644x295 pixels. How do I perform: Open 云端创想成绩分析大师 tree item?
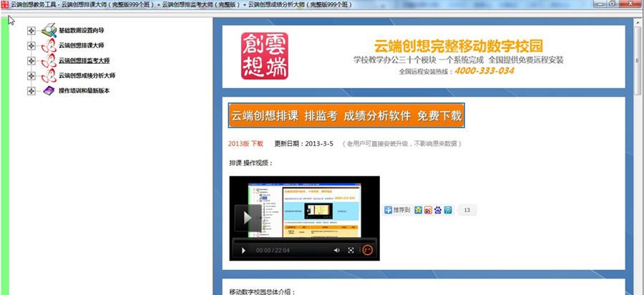point(87,76)
